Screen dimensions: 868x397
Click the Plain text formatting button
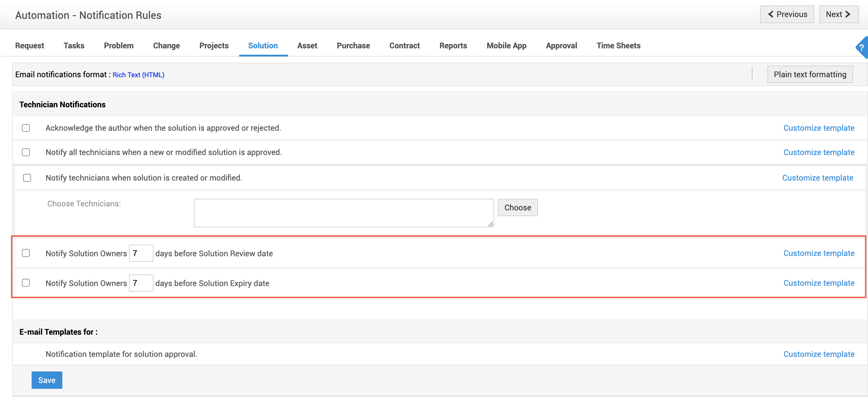click(x=810, y=74)
